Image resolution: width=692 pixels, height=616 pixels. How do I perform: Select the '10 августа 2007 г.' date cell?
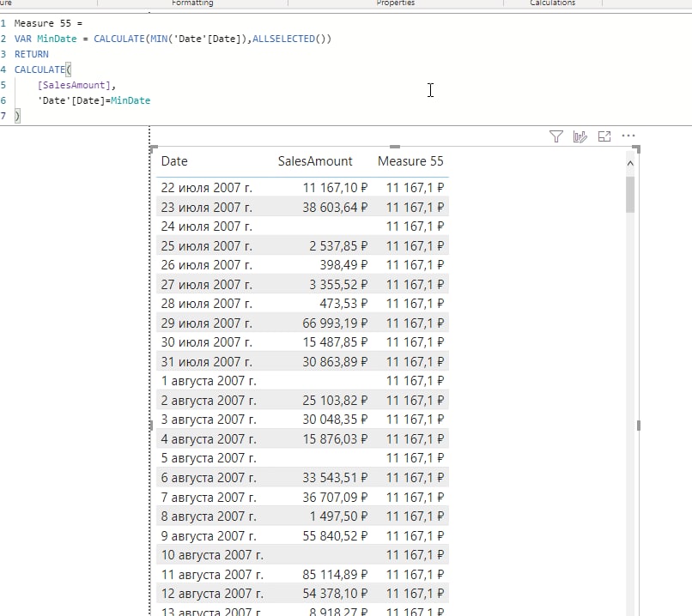(x=212, y=555)
